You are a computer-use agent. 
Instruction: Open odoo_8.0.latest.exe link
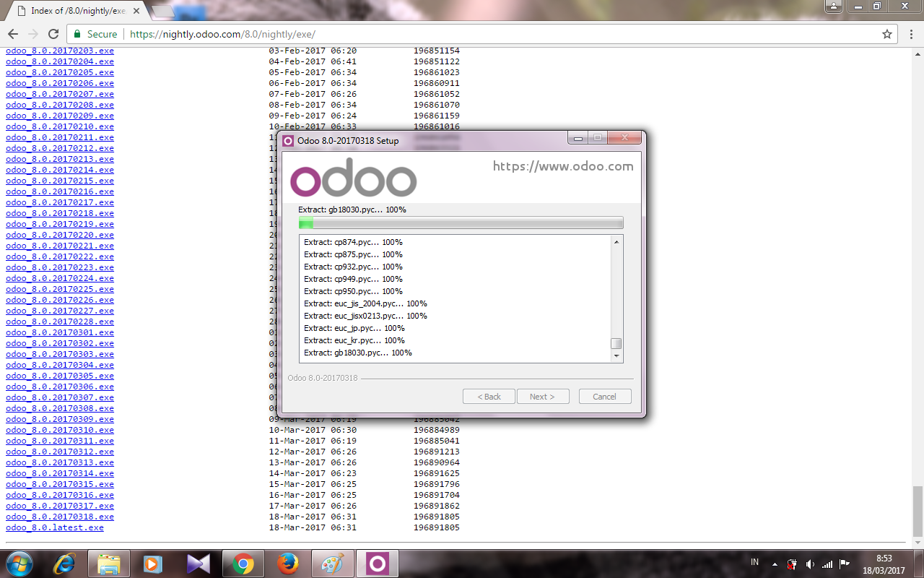tap(55, 527)
